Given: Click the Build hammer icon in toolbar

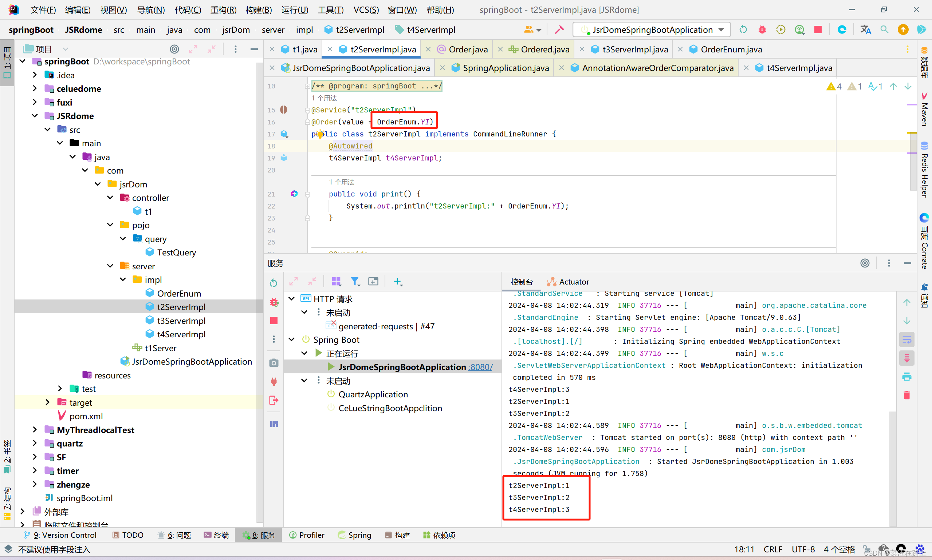Looking at the screenshot, I should pyautogui.click(x=559, y=29).
